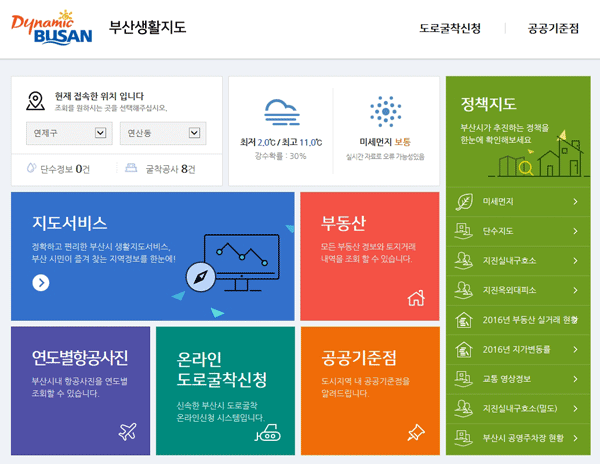Open the 공공기준점 top menu

point(553,29)
